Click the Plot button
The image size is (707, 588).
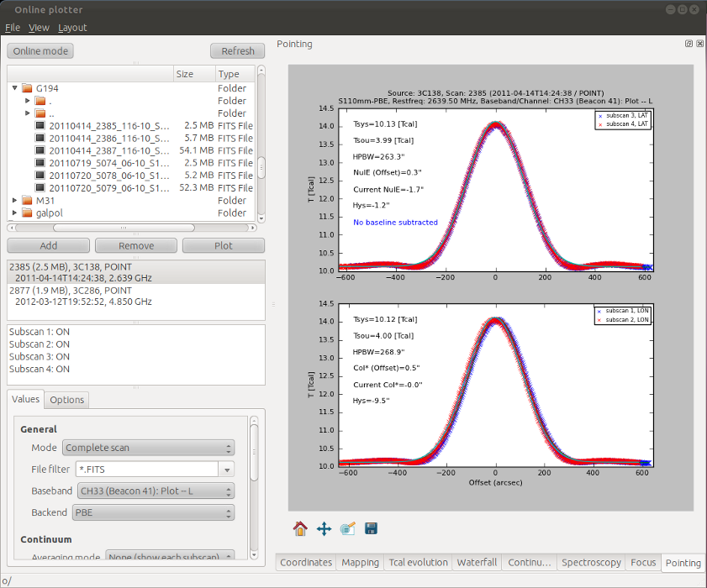[x=223, y=246]
